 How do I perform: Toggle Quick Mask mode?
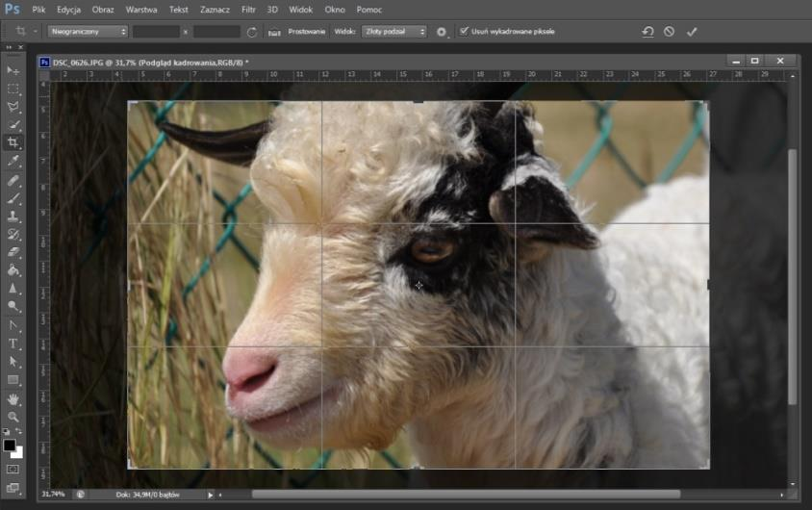(13, 469)
